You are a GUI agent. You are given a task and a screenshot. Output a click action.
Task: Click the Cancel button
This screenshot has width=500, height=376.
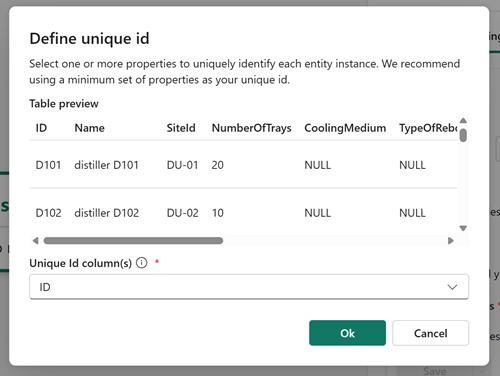tap(430, 333)
